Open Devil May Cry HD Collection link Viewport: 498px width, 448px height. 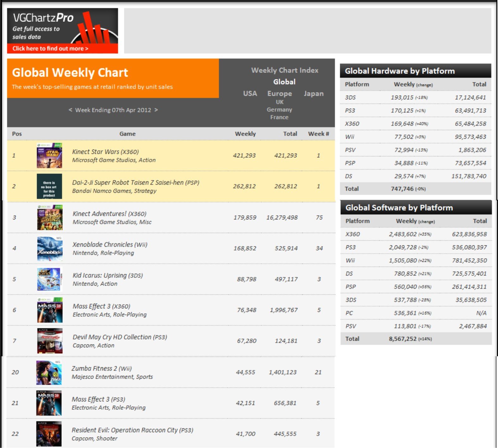click(120, 337)
